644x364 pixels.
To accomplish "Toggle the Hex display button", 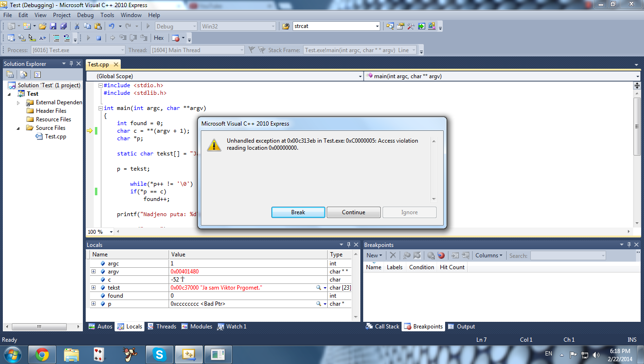I will (x=159, y=38).
